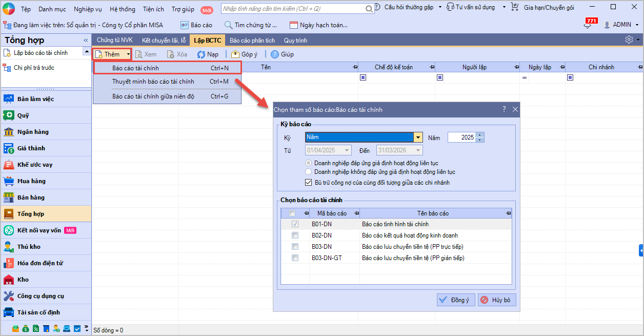Open the settings gear icon
Screen dimensions: 644x336
(629, 40)
